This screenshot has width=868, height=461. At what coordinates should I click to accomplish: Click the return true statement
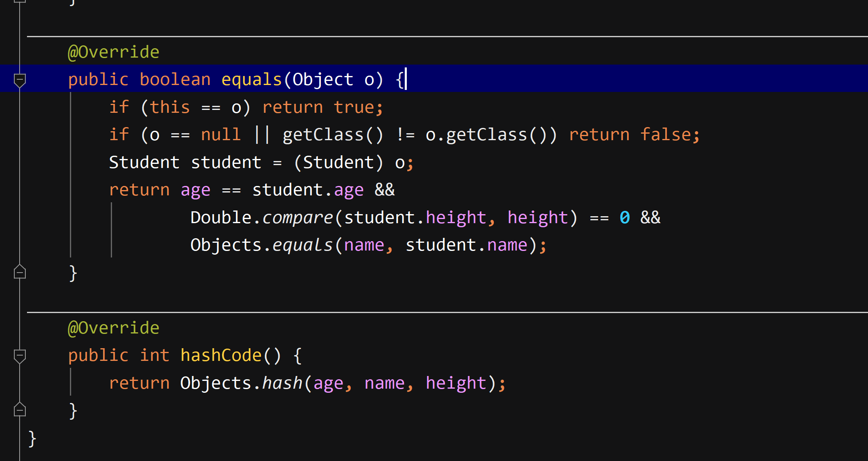[x=323, y=107]
